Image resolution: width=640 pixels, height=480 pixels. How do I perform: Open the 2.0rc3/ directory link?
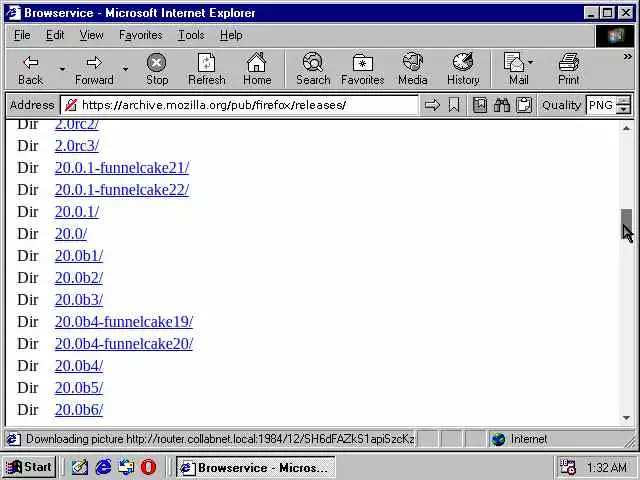coord(77,146)
